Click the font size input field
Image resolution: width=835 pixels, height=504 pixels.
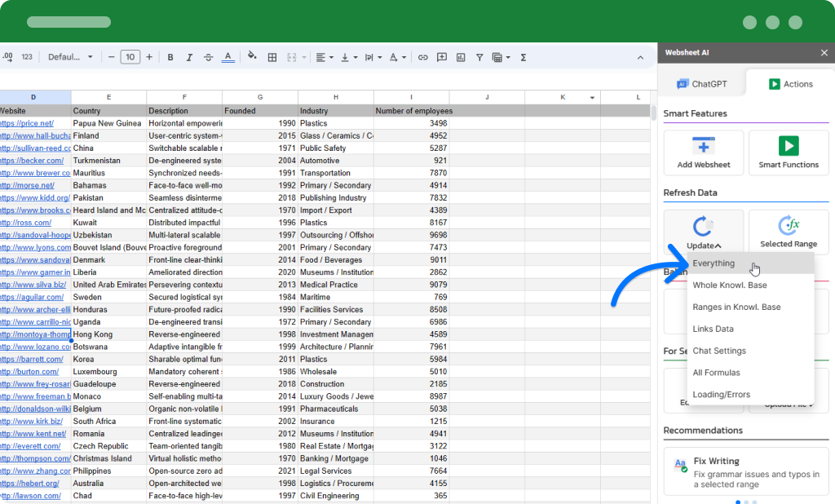(130, 57)
